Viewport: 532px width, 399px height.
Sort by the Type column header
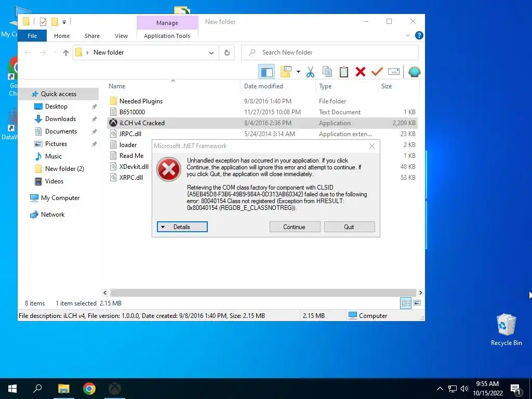coord(325,86)
